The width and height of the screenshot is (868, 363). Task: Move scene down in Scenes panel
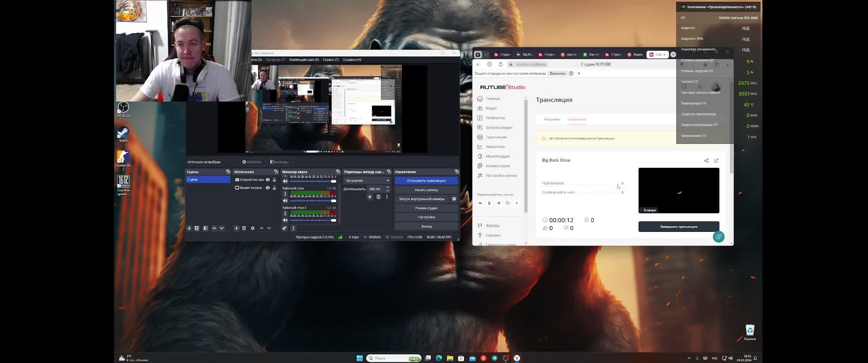pyautogui.click(x=222, y=228)
